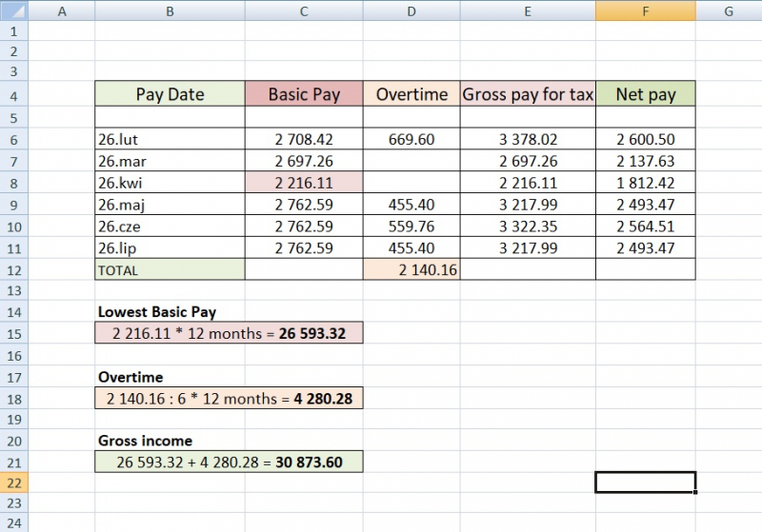Click the Select All corner button
Image resolution: width=762 pixels, height=532 pixels.
13,10
